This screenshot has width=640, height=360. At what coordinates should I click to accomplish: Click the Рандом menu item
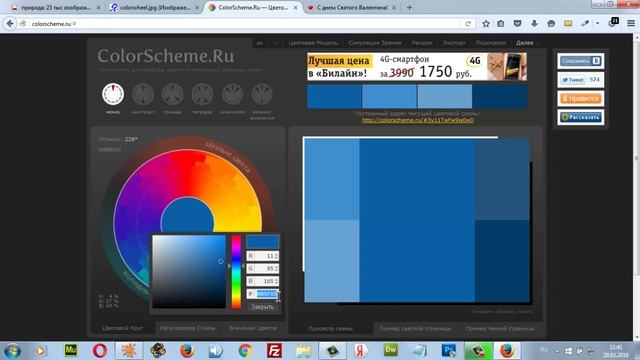pos(422,43)
